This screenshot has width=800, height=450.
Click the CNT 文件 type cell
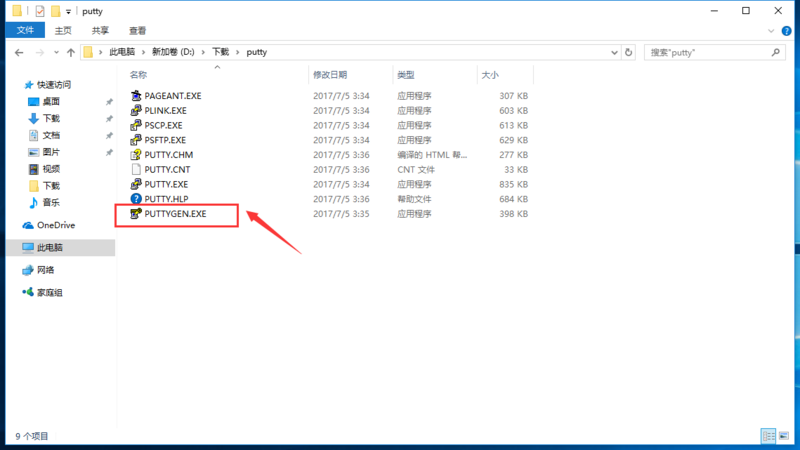pos(416,169)
